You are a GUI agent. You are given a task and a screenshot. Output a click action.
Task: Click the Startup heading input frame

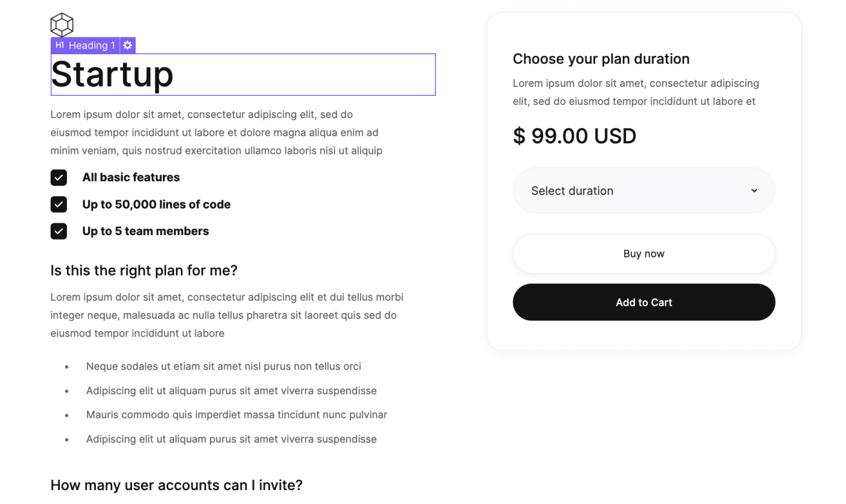(x=243, y=74)
